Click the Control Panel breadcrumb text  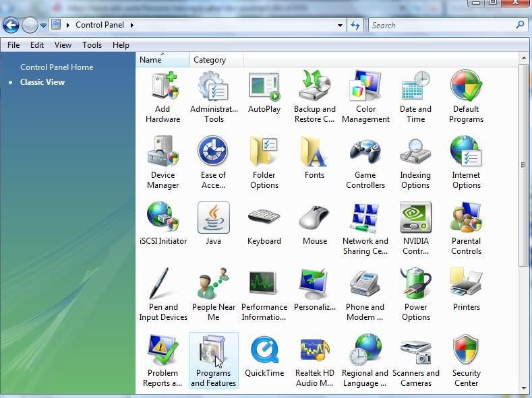(x=100, y=25)
